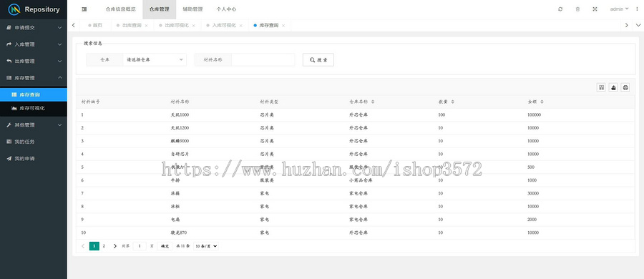This screenshot has height=279, width=644.
Task: Switch to the 入库可视化 tab
Action: (x=224, y=26)
